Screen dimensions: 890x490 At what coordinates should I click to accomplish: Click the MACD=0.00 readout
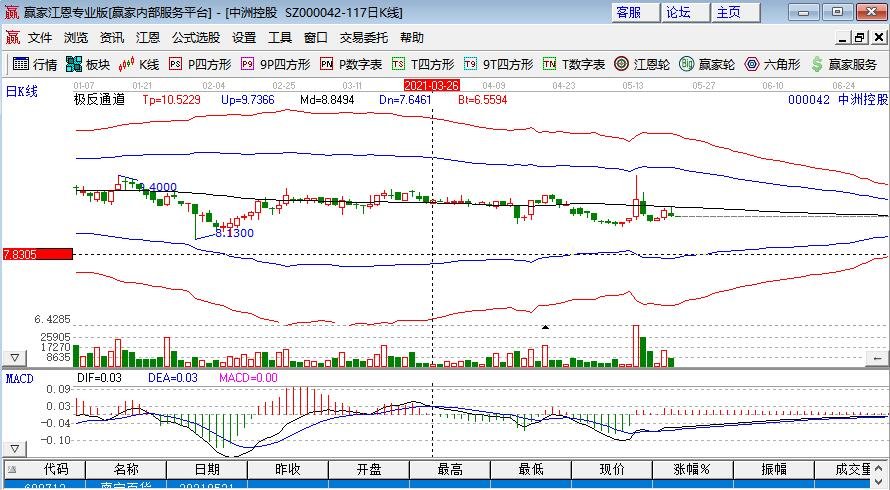(249, 378)
